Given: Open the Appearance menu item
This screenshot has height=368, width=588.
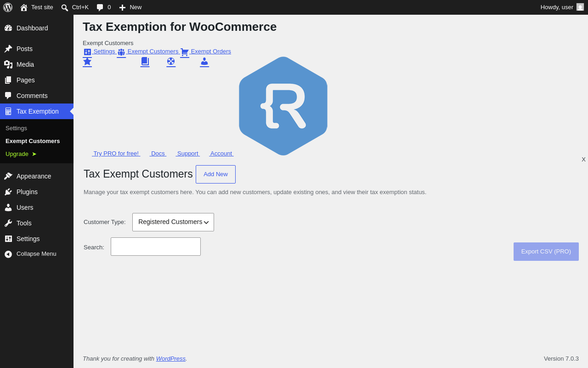Looking at the screenshot, I should click(x=37, y=176).
